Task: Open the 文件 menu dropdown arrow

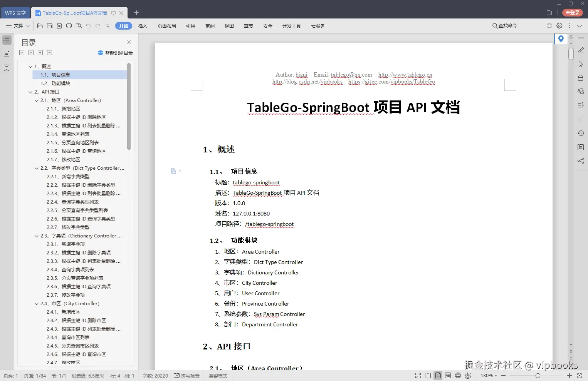Action: (28, 26)
